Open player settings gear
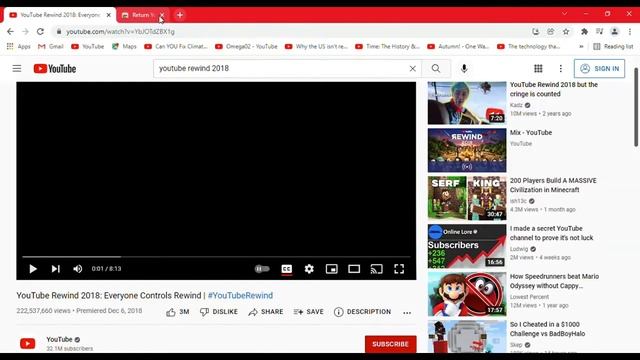640x360 pixels. [309, 269]
